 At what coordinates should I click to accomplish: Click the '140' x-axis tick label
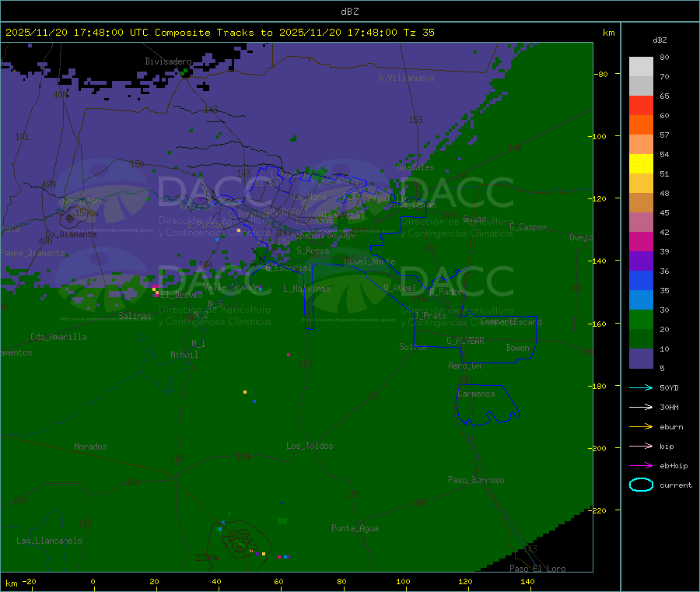point(527,581)
